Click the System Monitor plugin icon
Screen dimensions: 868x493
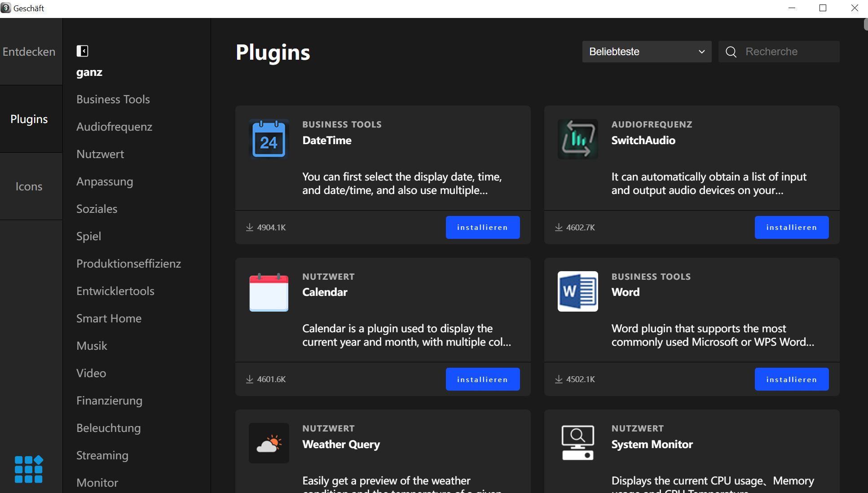(577, 443)
